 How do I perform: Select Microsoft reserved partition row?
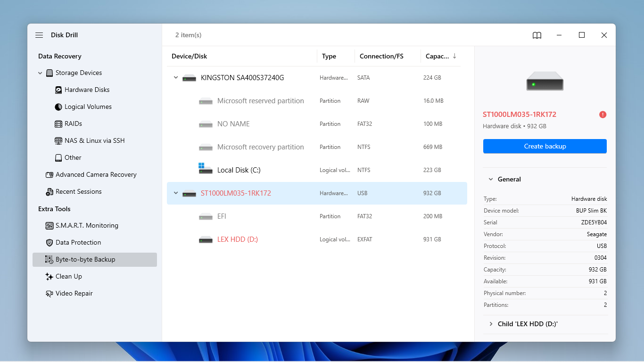point(317,101)
